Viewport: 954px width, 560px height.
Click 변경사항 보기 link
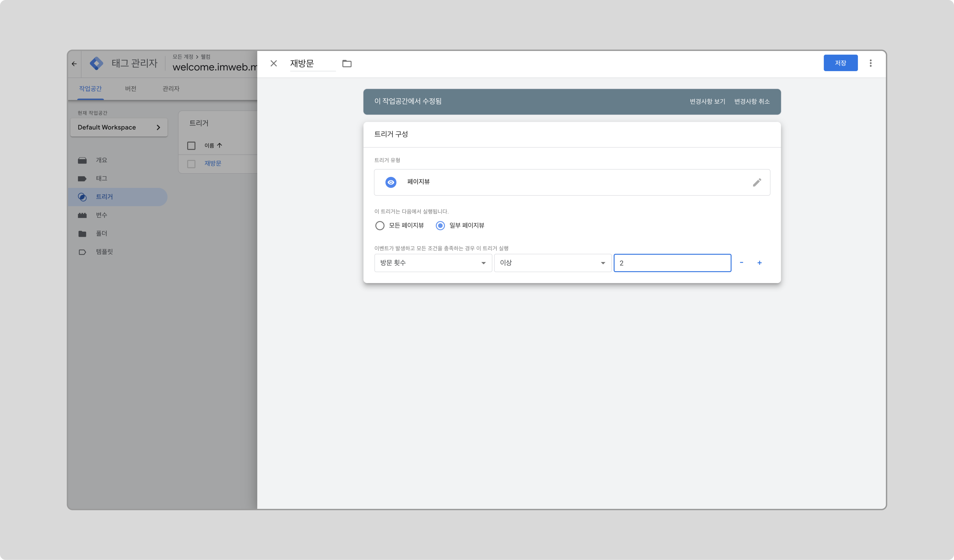coord(707,102)
